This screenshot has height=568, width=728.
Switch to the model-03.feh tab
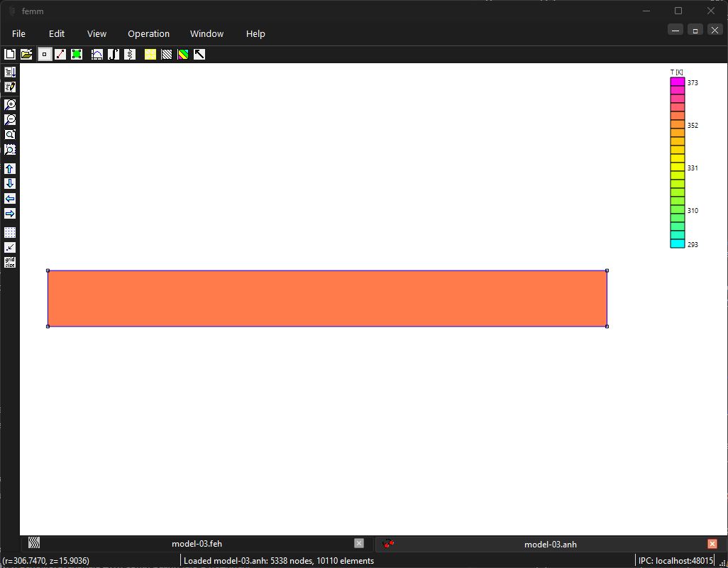197,543
